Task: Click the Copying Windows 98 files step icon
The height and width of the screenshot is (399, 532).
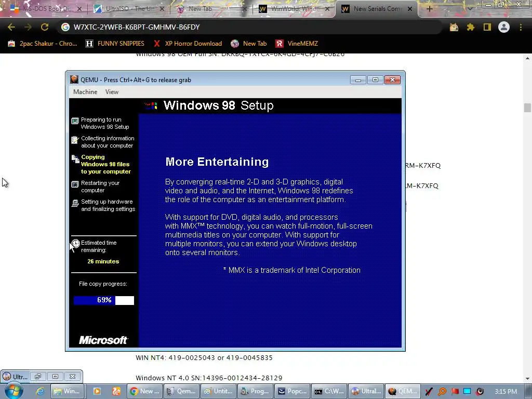Action: coord(75,158)
